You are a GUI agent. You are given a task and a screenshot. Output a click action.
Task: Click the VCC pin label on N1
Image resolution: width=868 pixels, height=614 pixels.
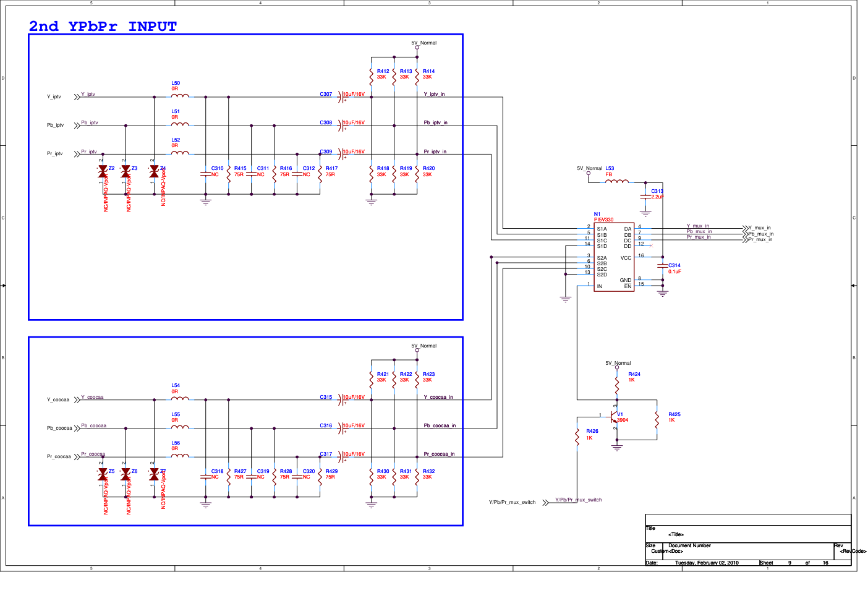pos(626,258)
